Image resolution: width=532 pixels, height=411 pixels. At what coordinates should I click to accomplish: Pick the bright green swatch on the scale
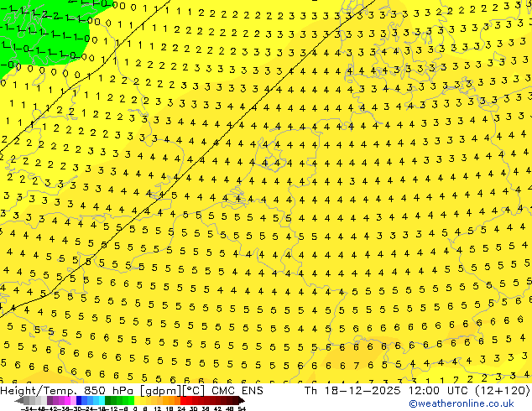(x=131, y=400)
